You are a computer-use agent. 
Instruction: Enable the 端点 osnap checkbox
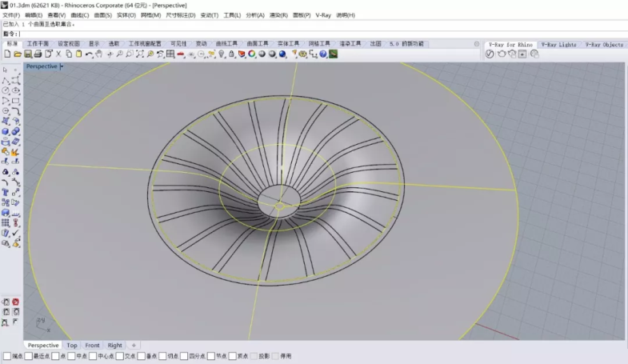click(7, 356)
